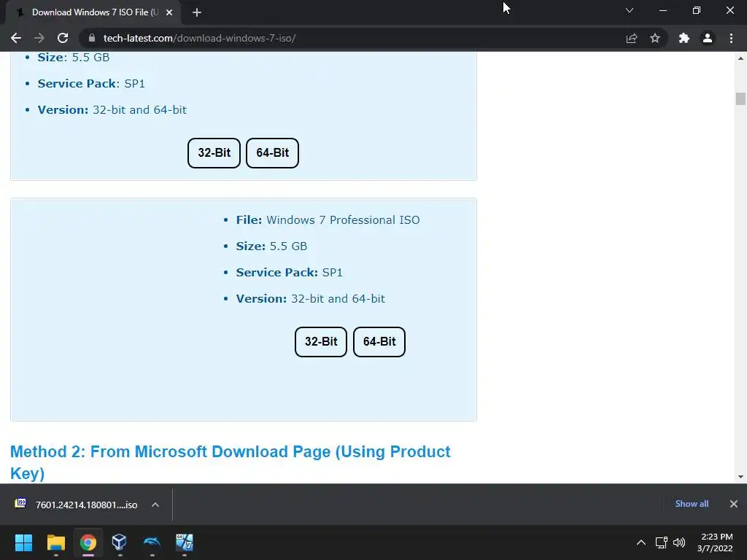The image size is (747, 560).
Task: Show all downloads
Action: click(x=692, y=504)
